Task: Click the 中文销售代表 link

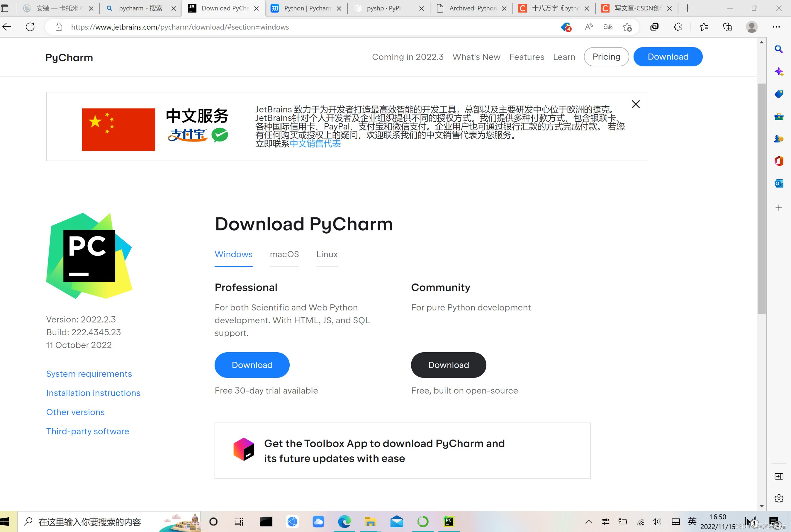Action: (315, 144)
